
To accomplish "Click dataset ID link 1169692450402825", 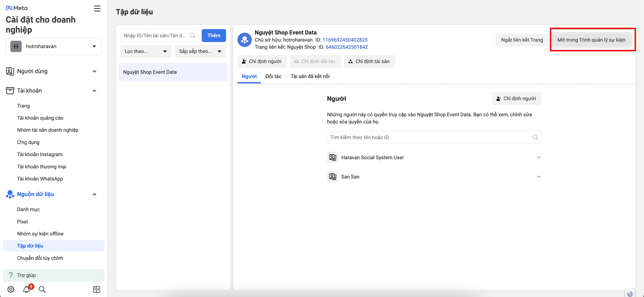I will click(345, 40).
